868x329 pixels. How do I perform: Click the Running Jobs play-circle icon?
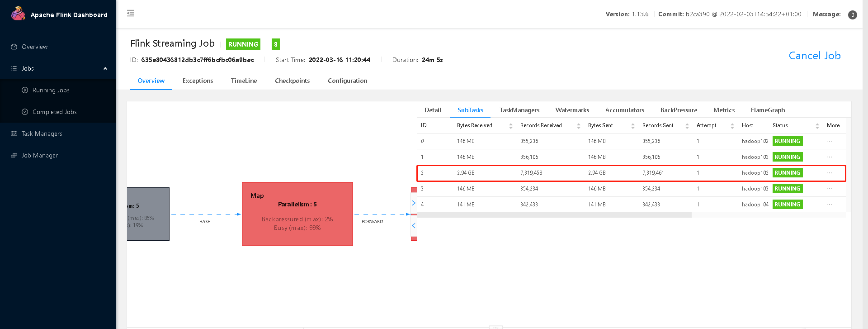point(25,90)
